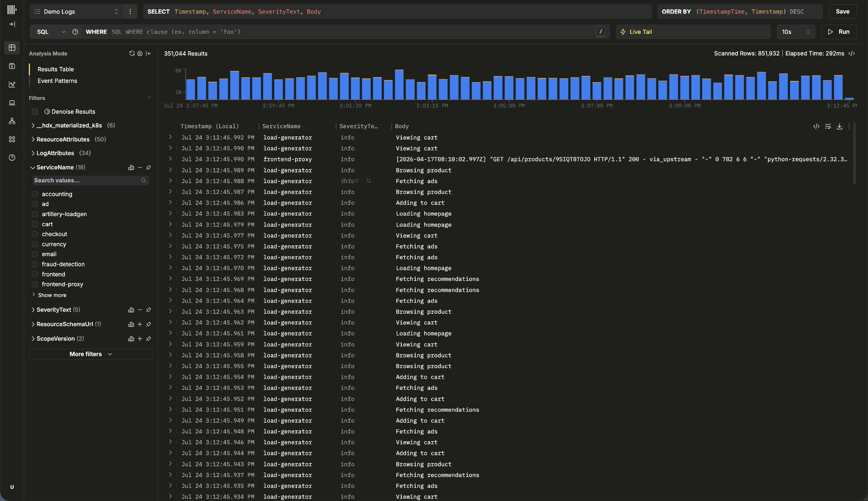Viewport: 868px width, 501px height.
Task: Add ResourceSchemaUrl column with plus icon
Action: click(140, 324)
